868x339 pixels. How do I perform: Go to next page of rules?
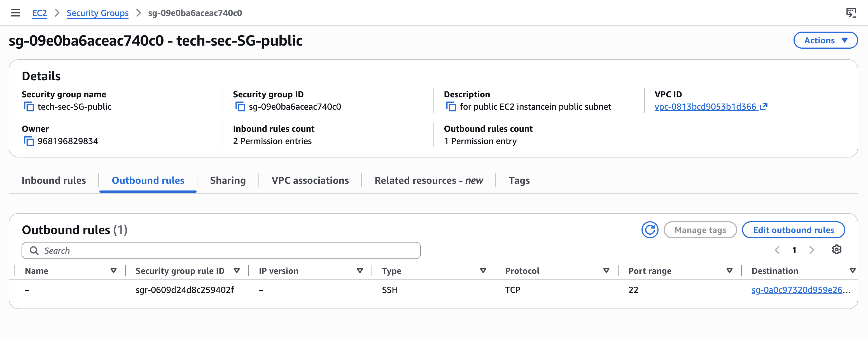coord(812,250)
